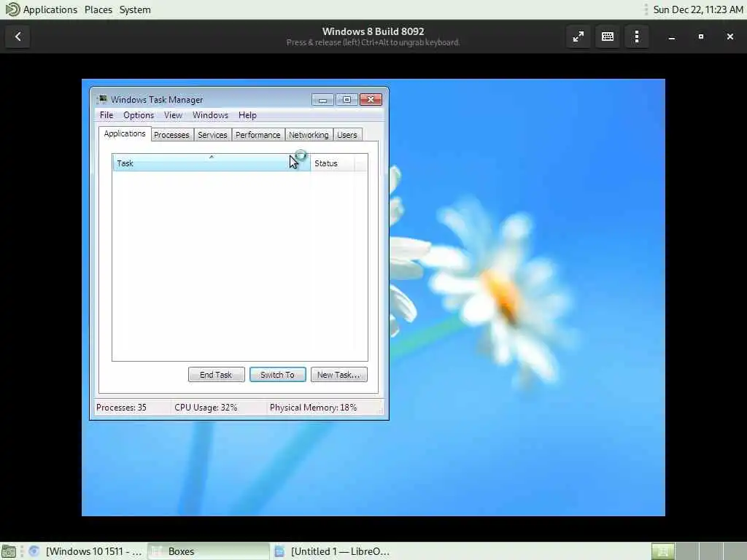Minimize the Windows Task Manager window
The height and width of the screenshot is (560, 747).
click(x=322, y=99)
